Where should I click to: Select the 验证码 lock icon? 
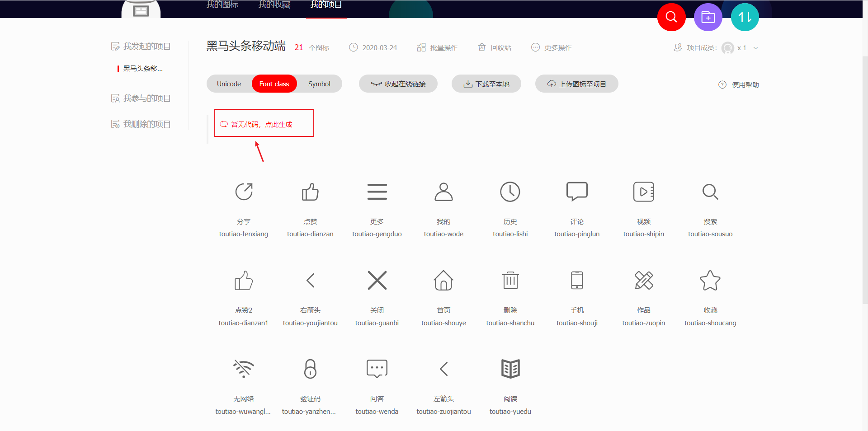point(310,369)
